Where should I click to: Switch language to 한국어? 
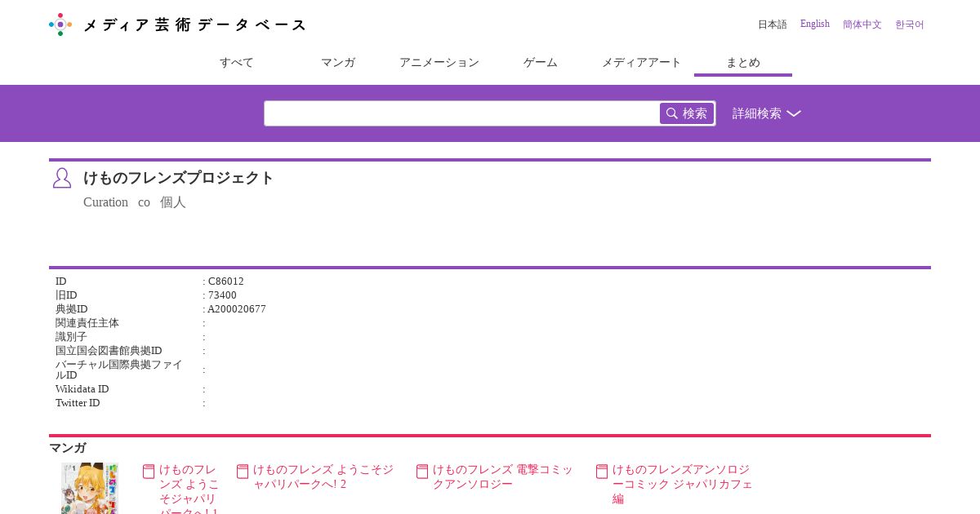click(910, 24)
